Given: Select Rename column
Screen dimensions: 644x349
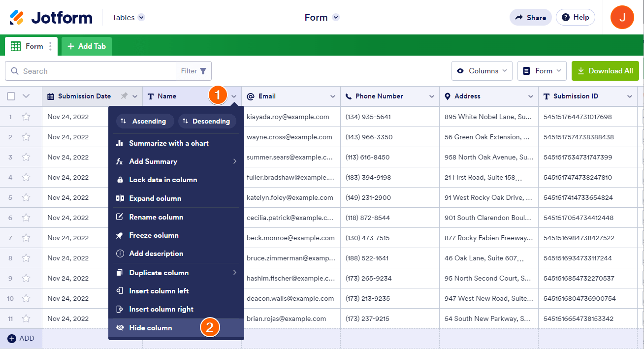Looking at the screenshot, I should point(176,217).
